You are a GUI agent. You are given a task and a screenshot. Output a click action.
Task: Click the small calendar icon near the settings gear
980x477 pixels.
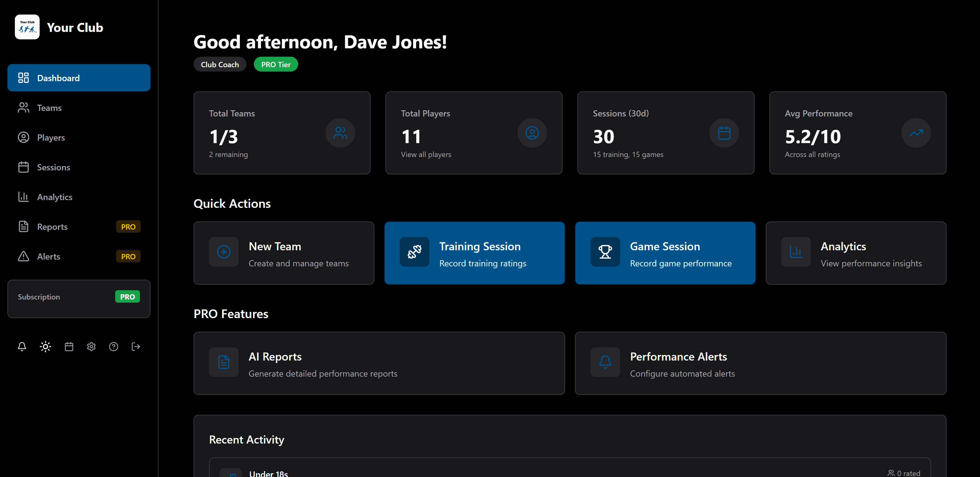tap(69, 346)
